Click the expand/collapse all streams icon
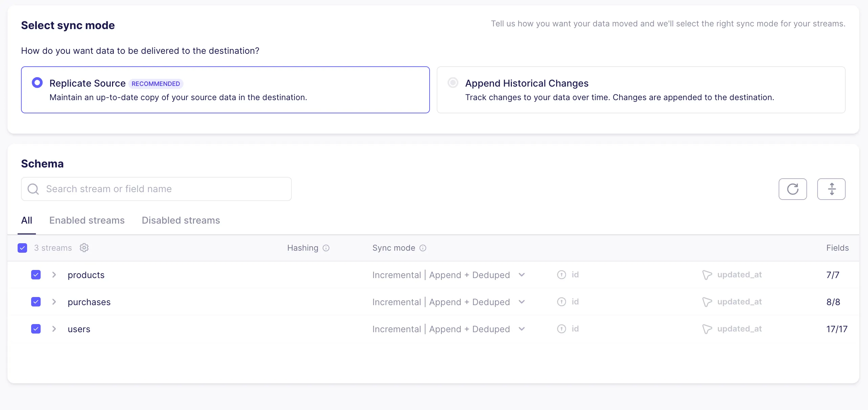The width and height of the screenshot is (868, 410). coord(831,189)
